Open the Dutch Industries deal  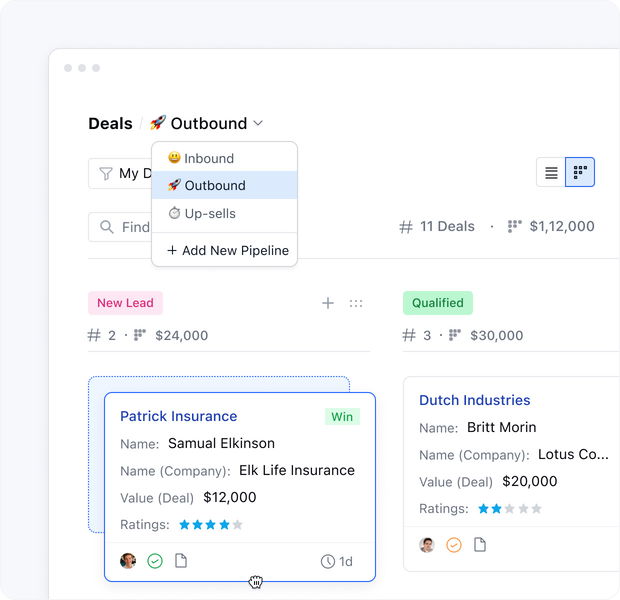point(474,400)
